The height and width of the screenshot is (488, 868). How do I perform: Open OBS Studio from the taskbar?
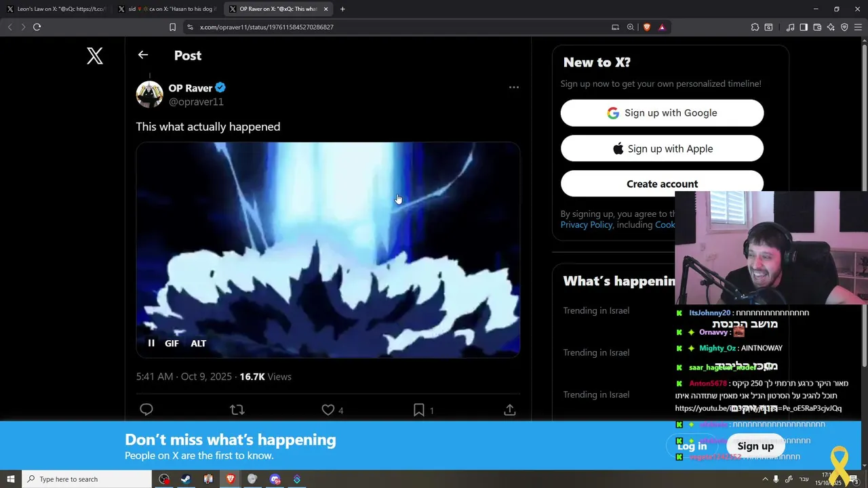tap(164, 479)
